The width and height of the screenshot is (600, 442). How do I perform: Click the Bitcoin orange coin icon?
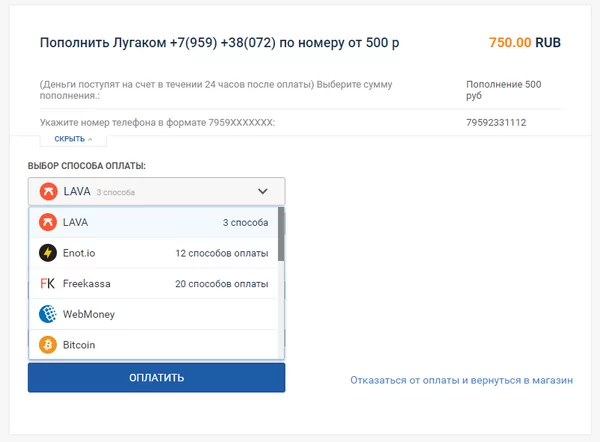click(x=47, y=345)
